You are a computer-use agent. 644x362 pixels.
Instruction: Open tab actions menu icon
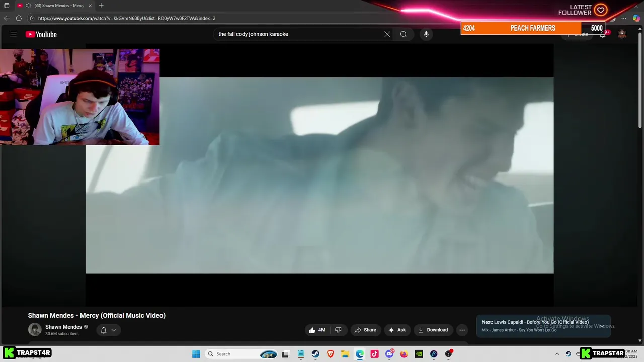[7, 5]
